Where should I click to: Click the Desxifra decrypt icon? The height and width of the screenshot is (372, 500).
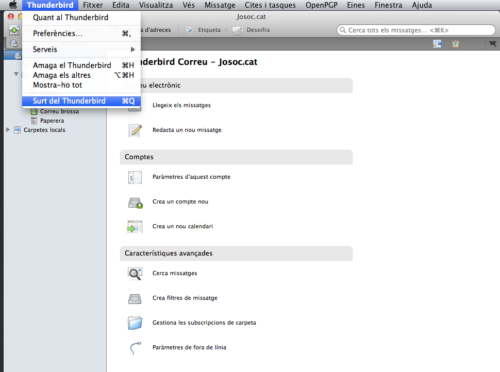pos(238,30)
